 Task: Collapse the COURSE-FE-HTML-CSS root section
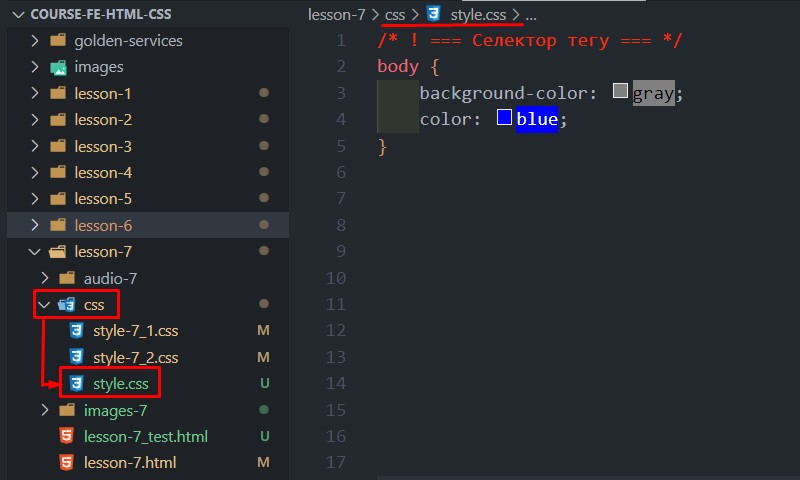click(x=18, y=14)
